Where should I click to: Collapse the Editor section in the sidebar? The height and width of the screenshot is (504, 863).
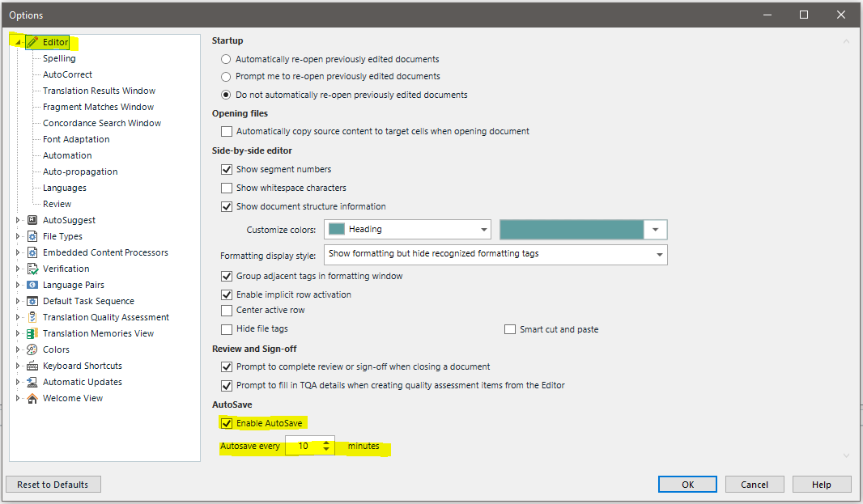(x=17, y=41)
